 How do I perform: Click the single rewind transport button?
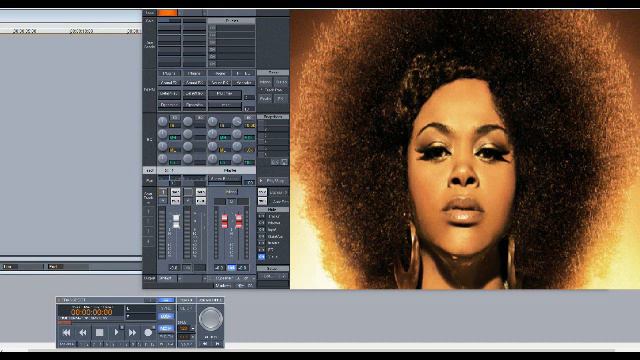(x=83, y=333)
